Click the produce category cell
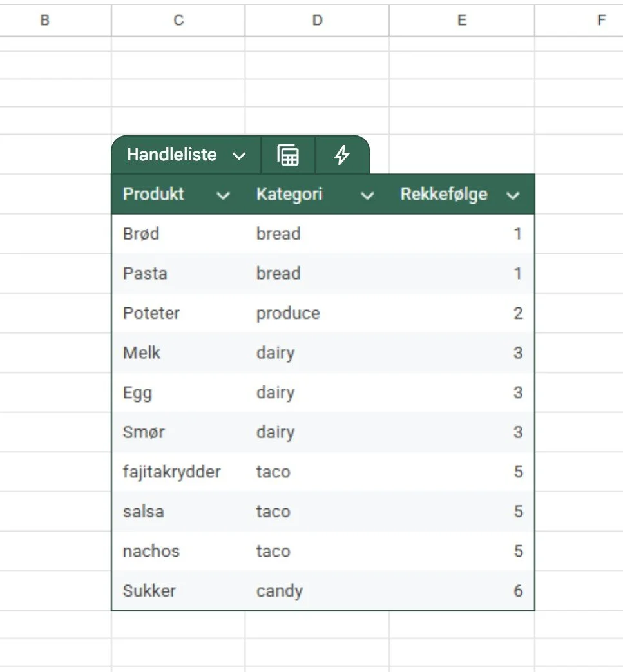Viewport: 623px width, 672px height. coord(317,313)
